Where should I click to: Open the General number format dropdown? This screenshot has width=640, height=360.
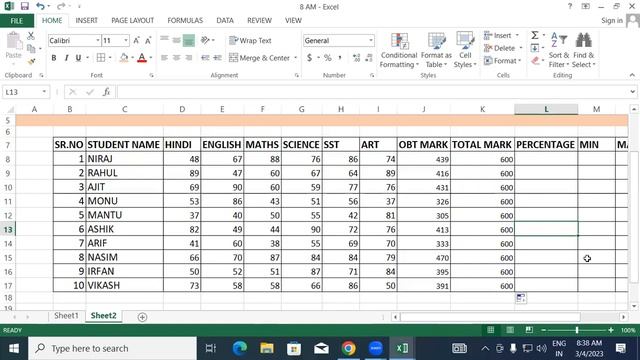[x=371, y=40]
